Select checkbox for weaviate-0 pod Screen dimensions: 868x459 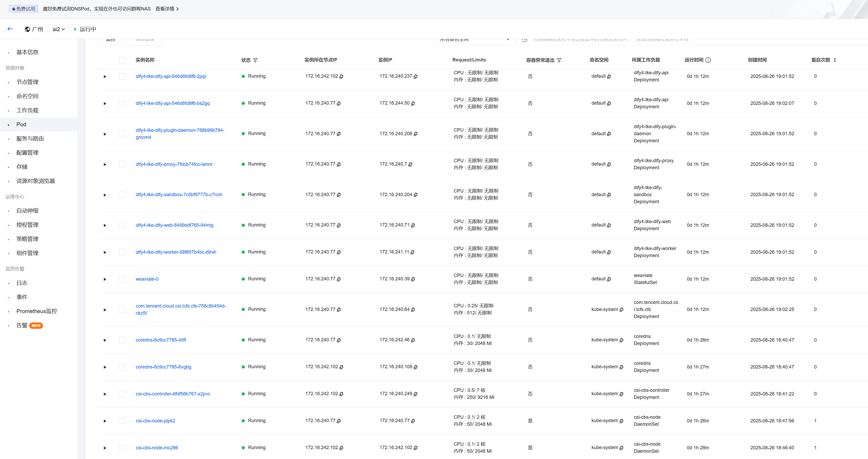tap(122, 279)
